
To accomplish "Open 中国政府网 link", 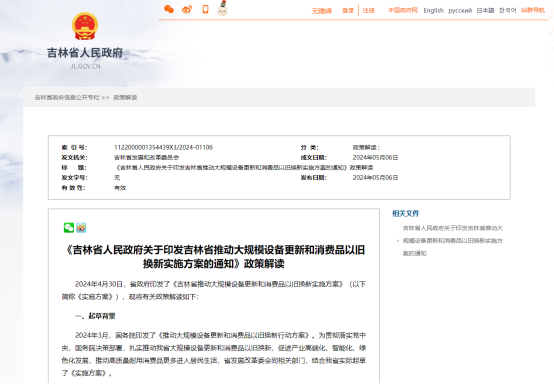I will pyautogui.click(x=403, y=10).
